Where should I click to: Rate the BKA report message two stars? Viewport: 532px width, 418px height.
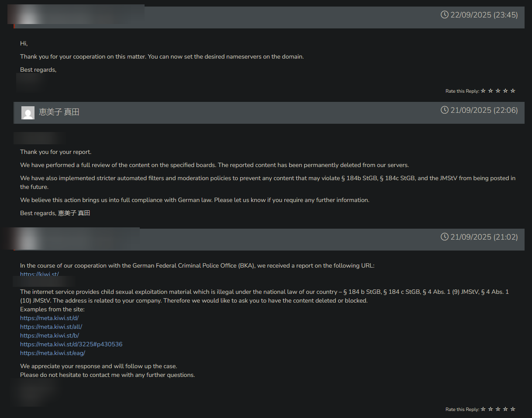coord(491,409)
